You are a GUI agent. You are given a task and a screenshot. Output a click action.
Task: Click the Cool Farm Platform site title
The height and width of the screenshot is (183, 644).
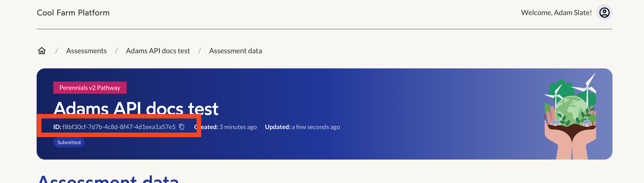tap(73, 13)
